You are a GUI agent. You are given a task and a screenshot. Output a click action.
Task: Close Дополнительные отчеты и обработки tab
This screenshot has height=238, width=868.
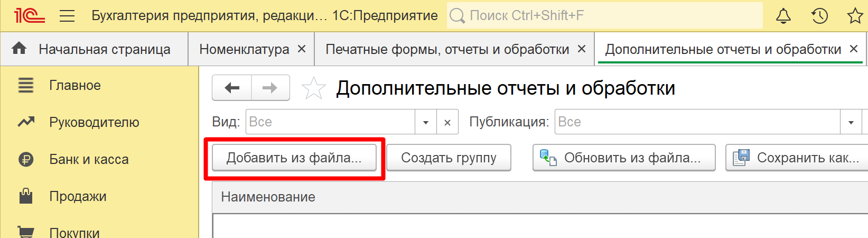point(854,49)
